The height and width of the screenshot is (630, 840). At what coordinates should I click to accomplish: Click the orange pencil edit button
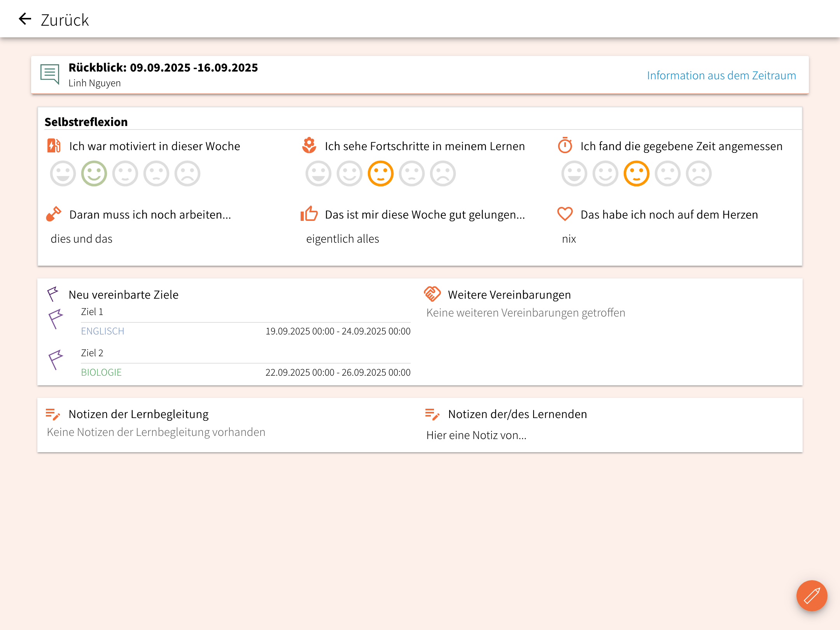[812, 595]
